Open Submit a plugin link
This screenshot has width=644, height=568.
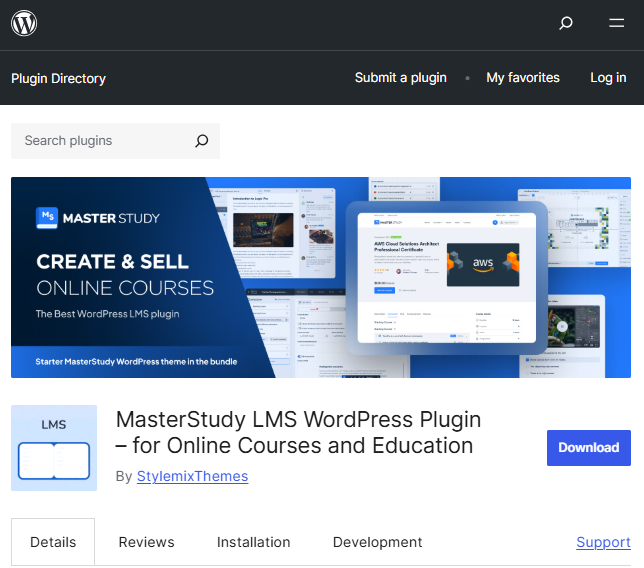400,78
